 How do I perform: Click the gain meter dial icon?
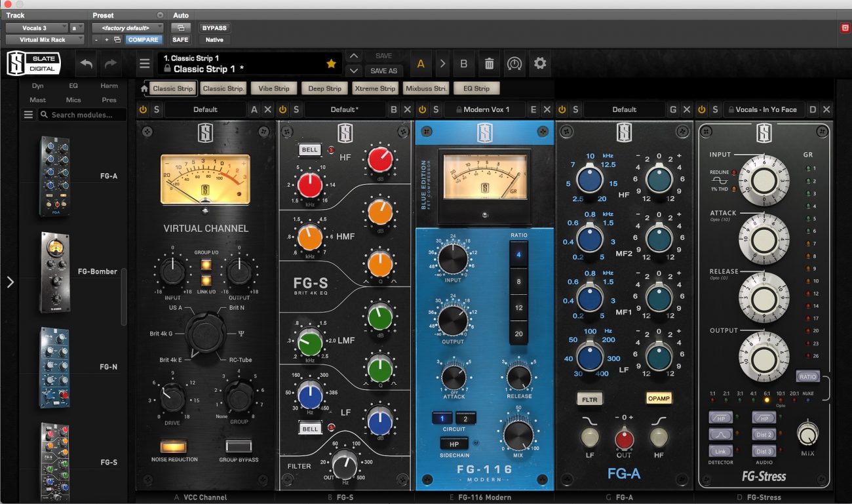(514, 64)
